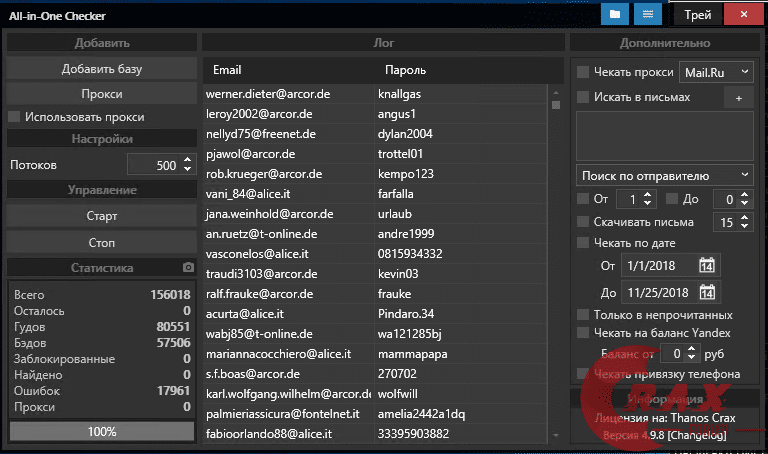Expand Поиск по отправителю dropdown
Screen dimensions: 768x454
[x=665, y=175]
